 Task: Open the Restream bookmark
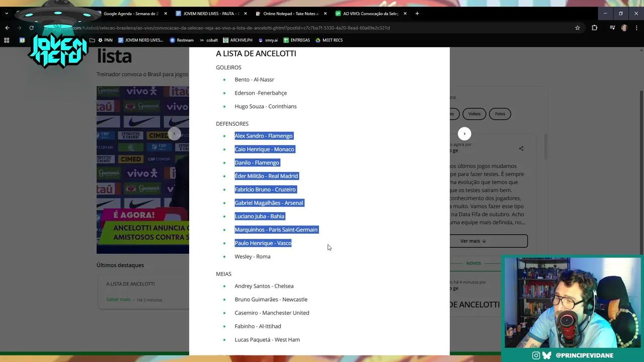[182, 40]
